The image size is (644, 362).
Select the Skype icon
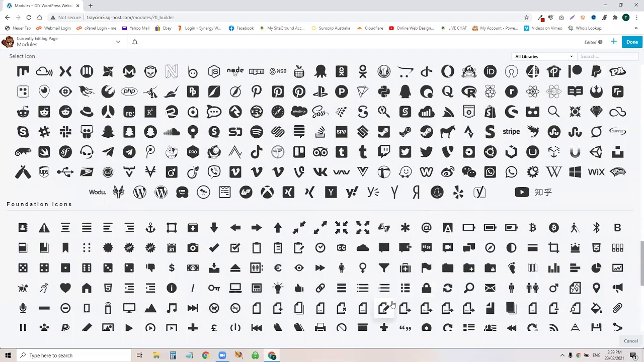(x=23, y=132)
